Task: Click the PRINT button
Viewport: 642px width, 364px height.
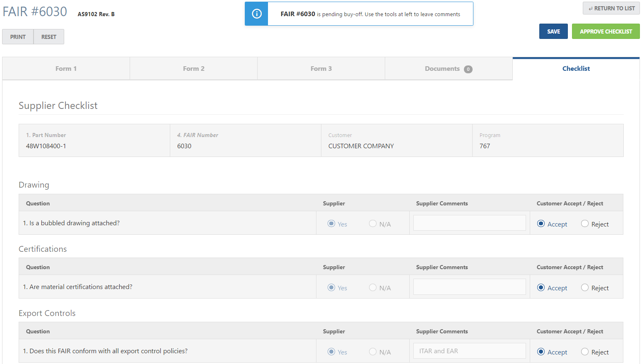Action: (18, 37)
